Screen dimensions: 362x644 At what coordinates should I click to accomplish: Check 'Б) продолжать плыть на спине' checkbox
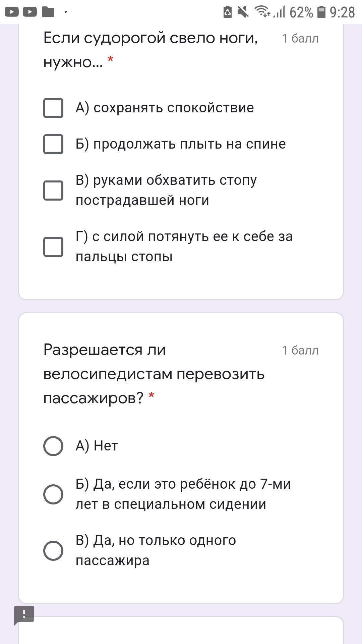click(x=53, y=144)
